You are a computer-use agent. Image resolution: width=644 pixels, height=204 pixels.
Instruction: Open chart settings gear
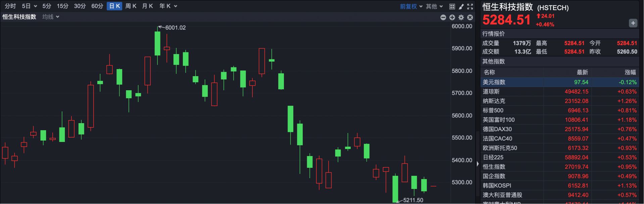pyautogui.click(x=461, y=17)
